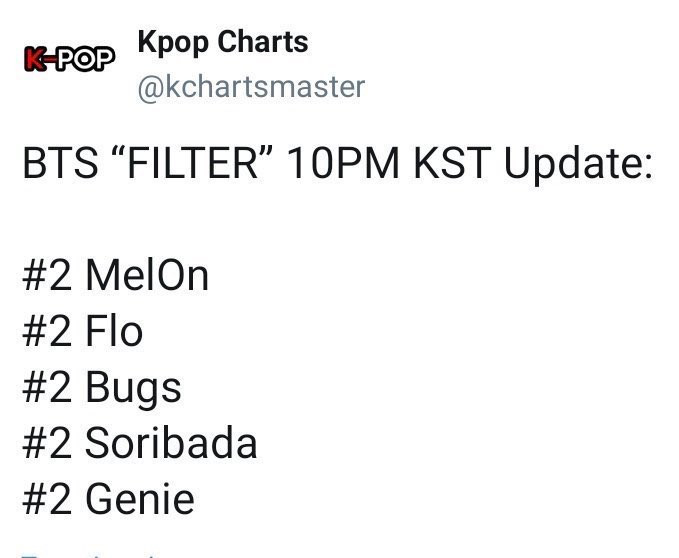Click the partially visible link below Genie
The image size is (679, 558).
pyautogui.click(x=89, y=555)
